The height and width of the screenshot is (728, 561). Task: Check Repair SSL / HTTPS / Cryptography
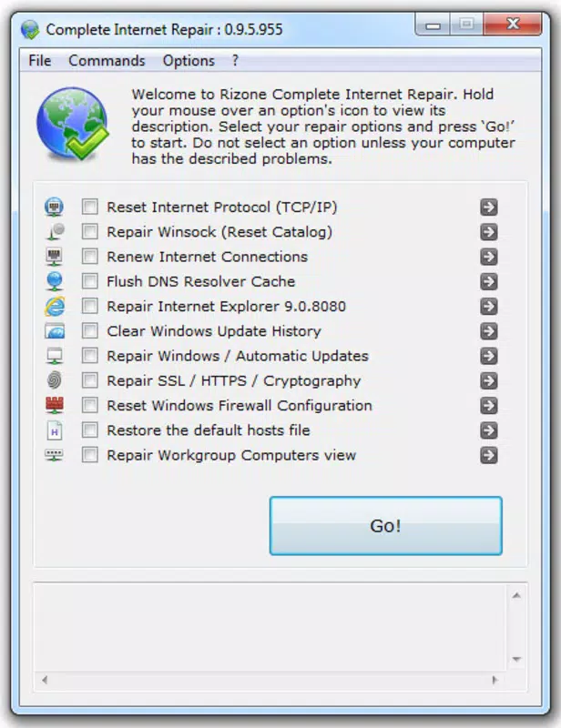[89, 380]
